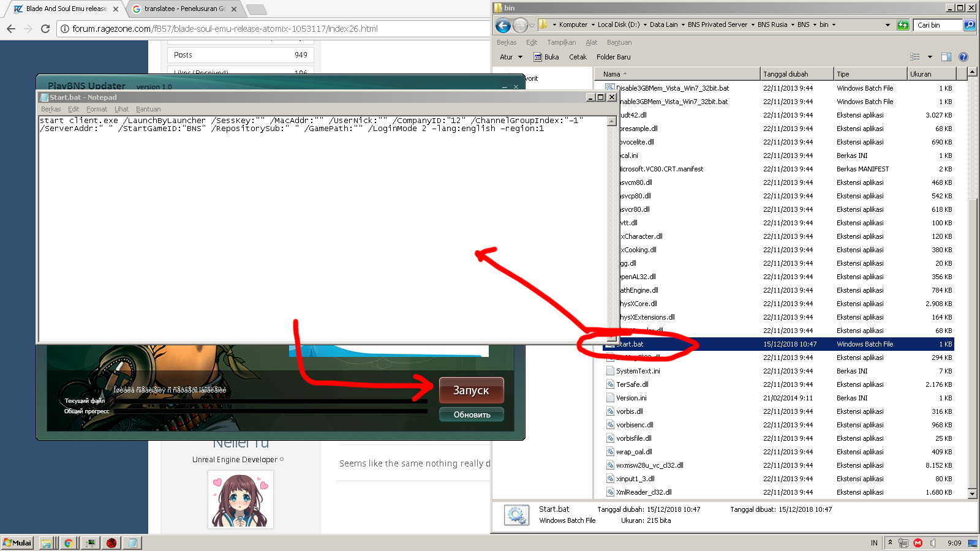Open the view options dropdown arrow
The image size is (980, 551).
(930, 57)
